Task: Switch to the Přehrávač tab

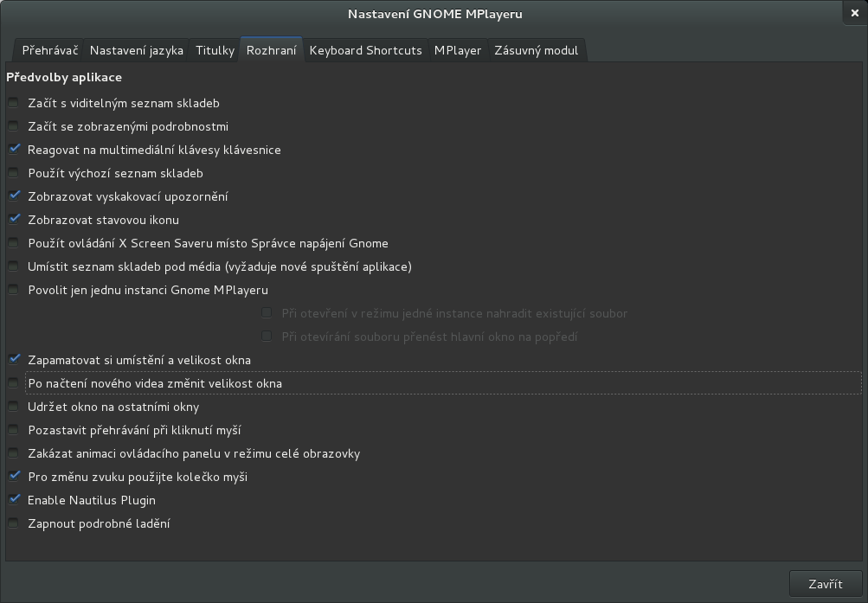Action: pos(49,50)
